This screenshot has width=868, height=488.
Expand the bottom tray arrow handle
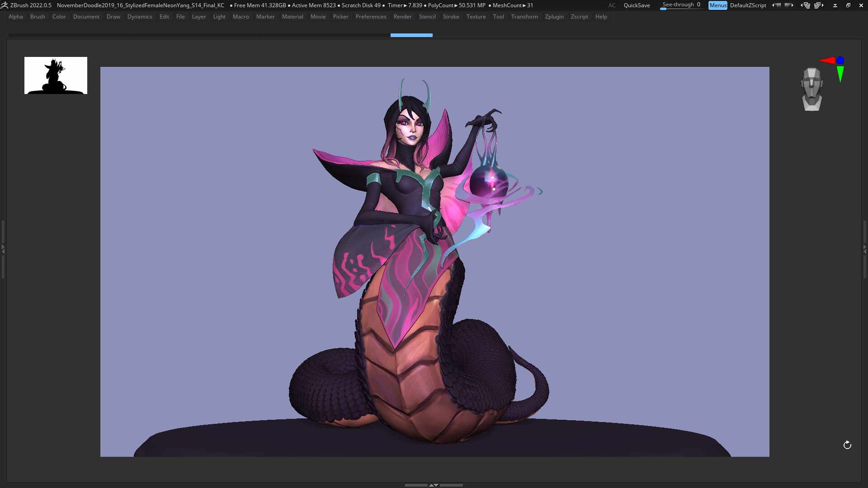click(x=434, y=485)
